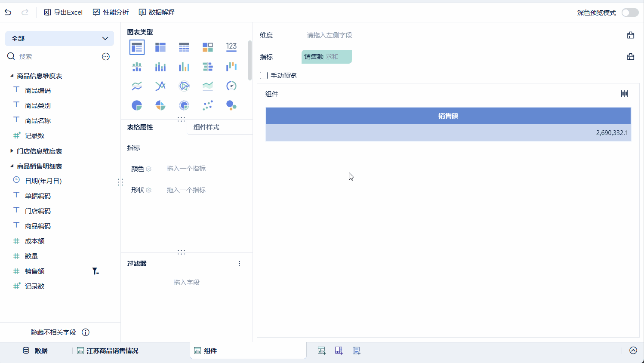Select the 数量 field
This screenshot has height=363, width=644.
[x=31, y=256]
